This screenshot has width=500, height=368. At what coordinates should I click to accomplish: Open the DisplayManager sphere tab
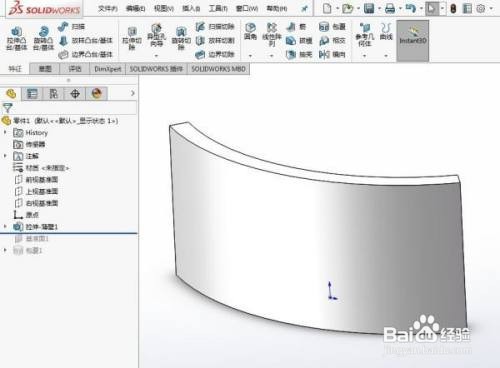[x=97, y=94]
